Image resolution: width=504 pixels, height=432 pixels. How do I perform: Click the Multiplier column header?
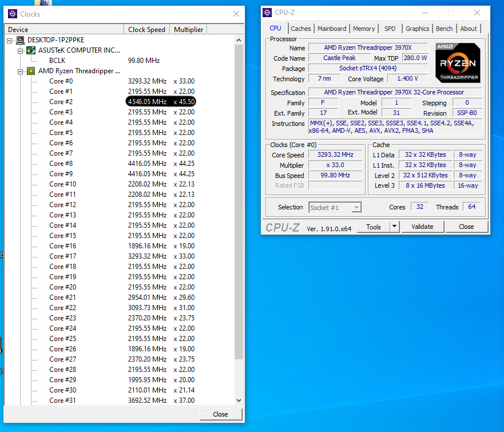[x=188, y=29]
